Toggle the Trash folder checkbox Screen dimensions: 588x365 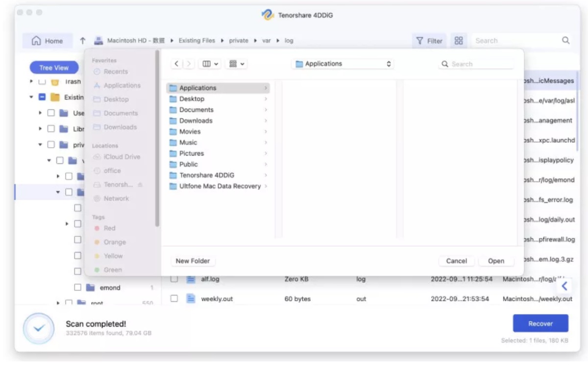click(x=42, y=81)
